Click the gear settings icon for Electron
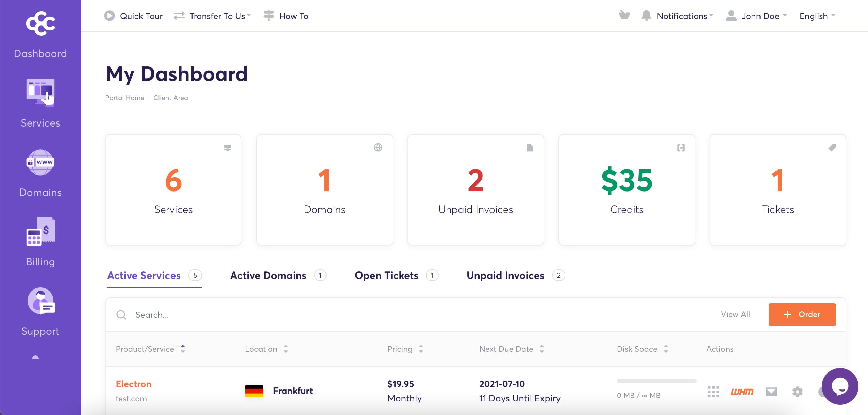Viewport: 868px width, 415px height. click(x=797, y=392)
